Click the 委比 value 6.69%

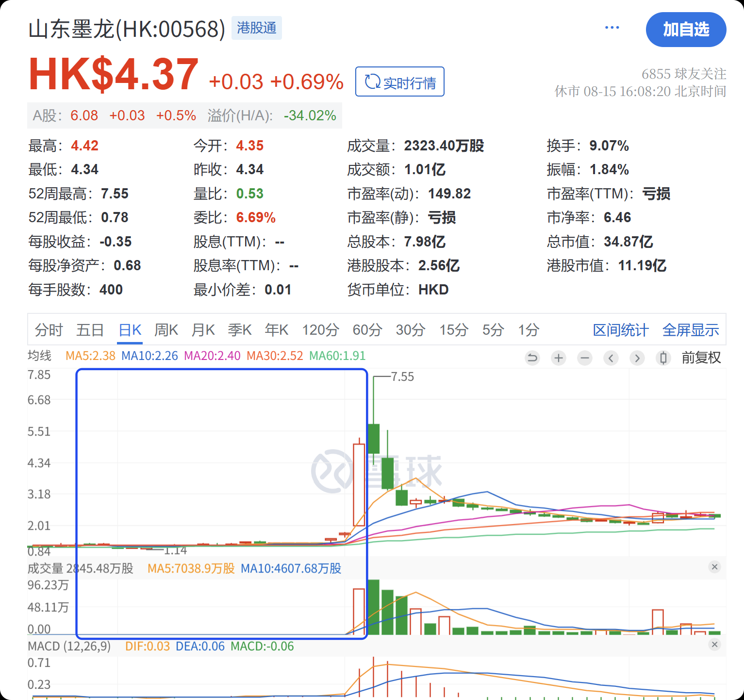pos(256,217)
